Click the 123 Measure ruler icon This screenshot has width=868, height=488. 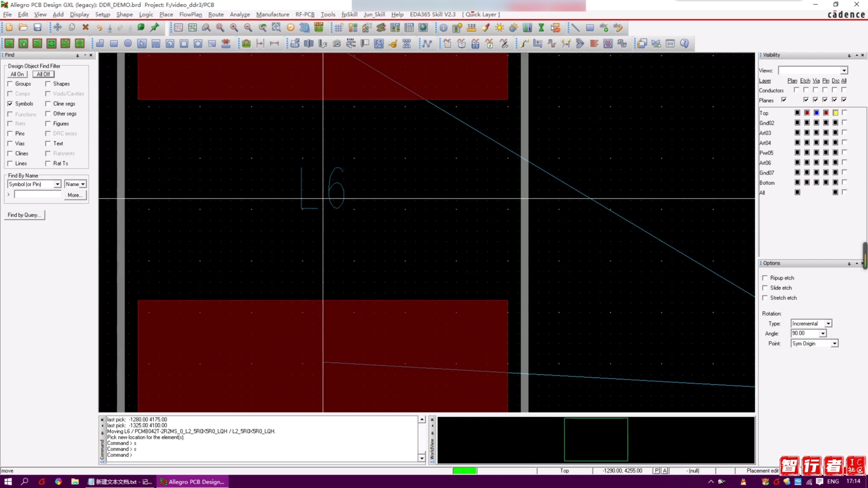coord(471,28)
